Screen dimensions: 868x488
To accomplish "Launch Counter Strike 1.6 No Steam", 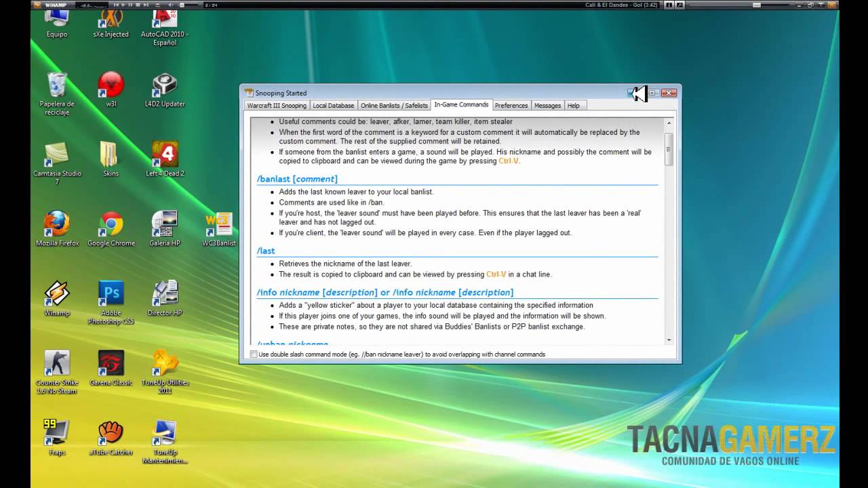I will click(x=57, y=373).
